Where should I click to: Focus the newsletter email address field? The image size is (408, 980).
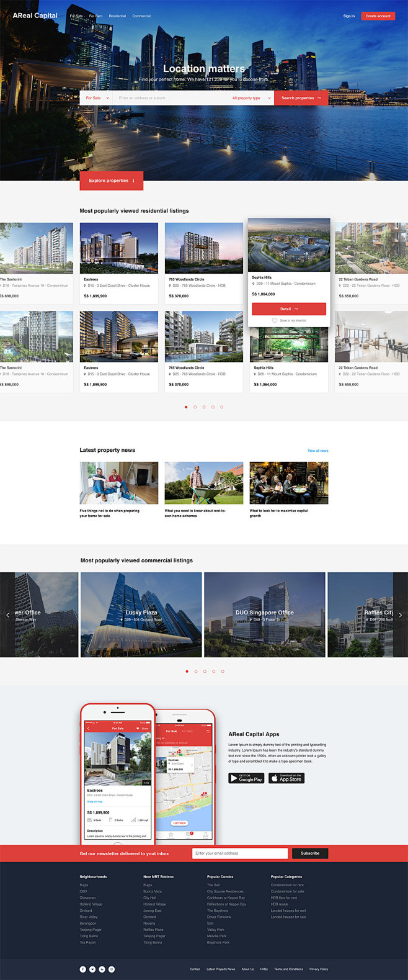click(x=240, y=853)
